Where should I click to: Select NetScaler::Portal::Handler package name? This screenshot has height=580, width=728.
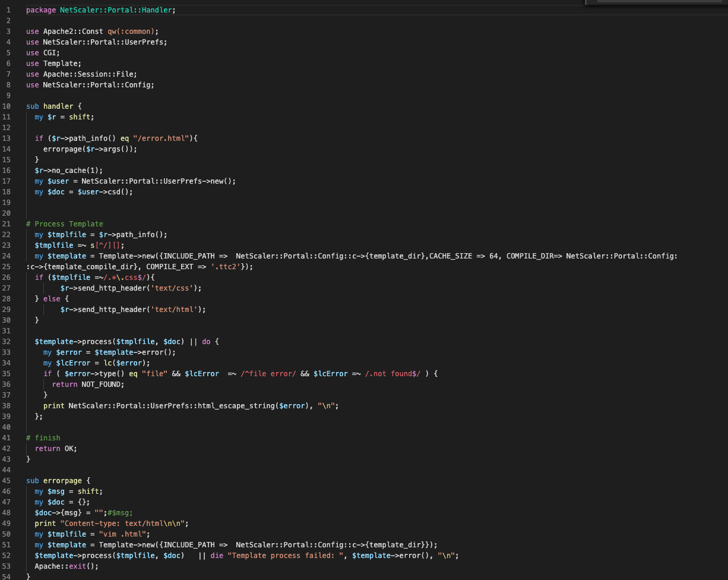(x=116, y=10)
